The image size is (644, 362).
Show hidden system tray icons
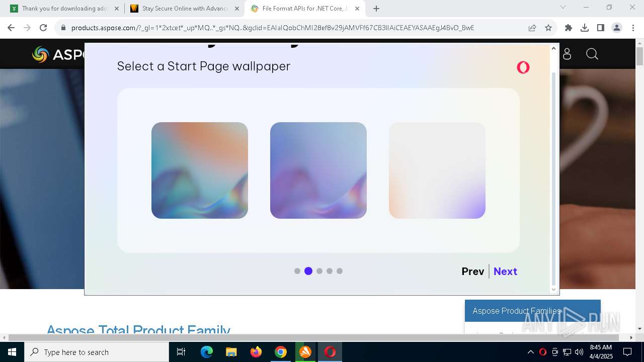coord(530,352)
